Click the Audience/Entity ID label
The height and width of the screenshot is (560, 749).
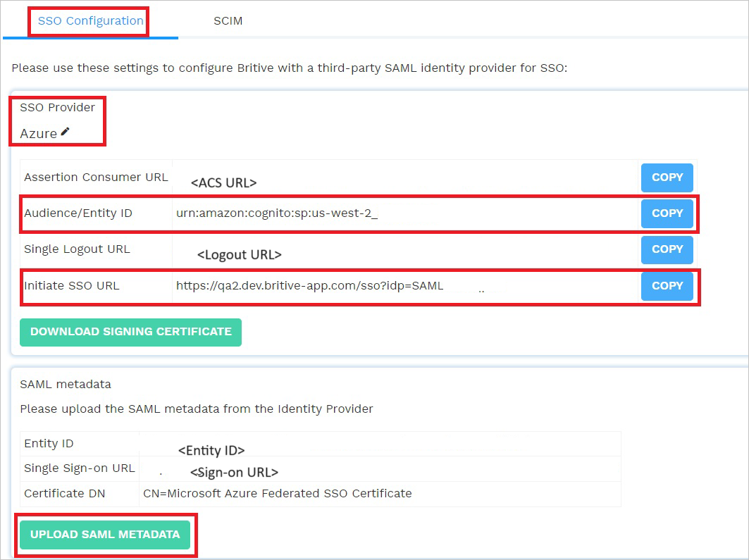[78, 213]
